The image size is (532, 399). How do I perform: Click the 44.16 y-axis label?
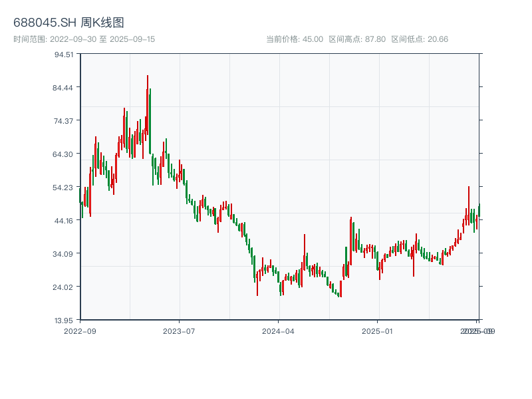tap(64, 221)
